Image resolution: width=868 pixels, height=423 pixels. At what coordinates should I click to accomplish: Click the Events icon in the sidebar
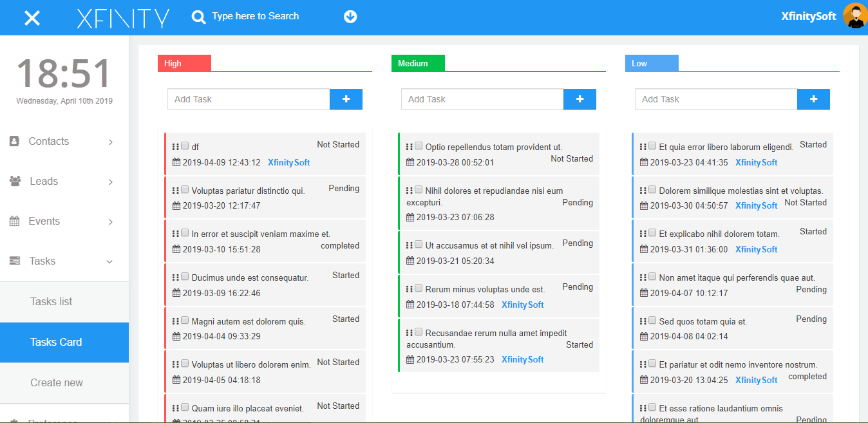[x=14, y=221]
